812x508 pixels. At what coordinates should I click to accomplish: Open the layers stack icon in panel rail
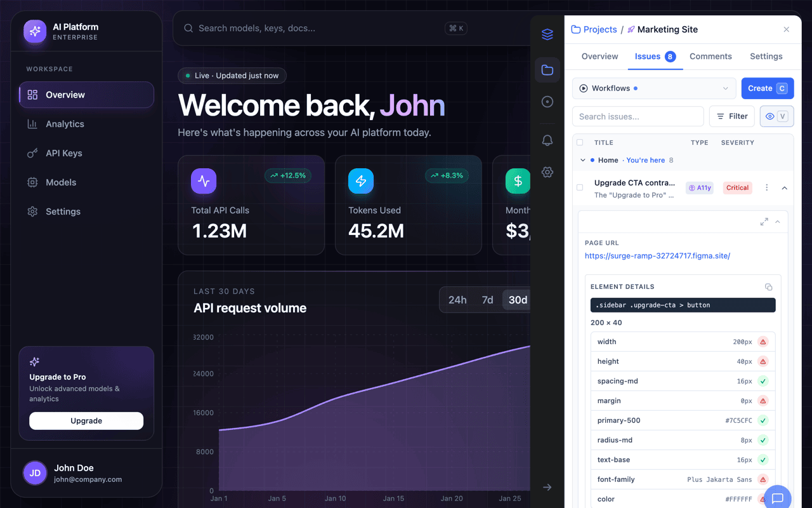point(547,35)
